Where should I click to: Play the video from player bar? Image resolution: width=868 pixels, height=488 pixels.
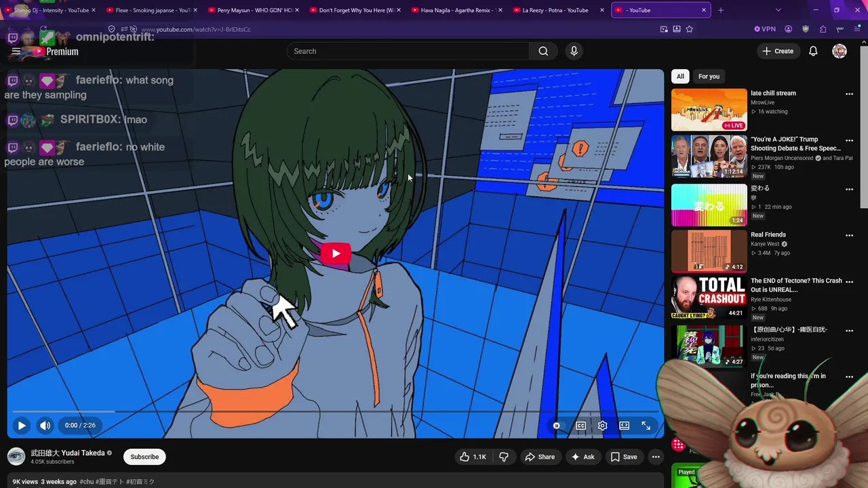tap(21, 426)
